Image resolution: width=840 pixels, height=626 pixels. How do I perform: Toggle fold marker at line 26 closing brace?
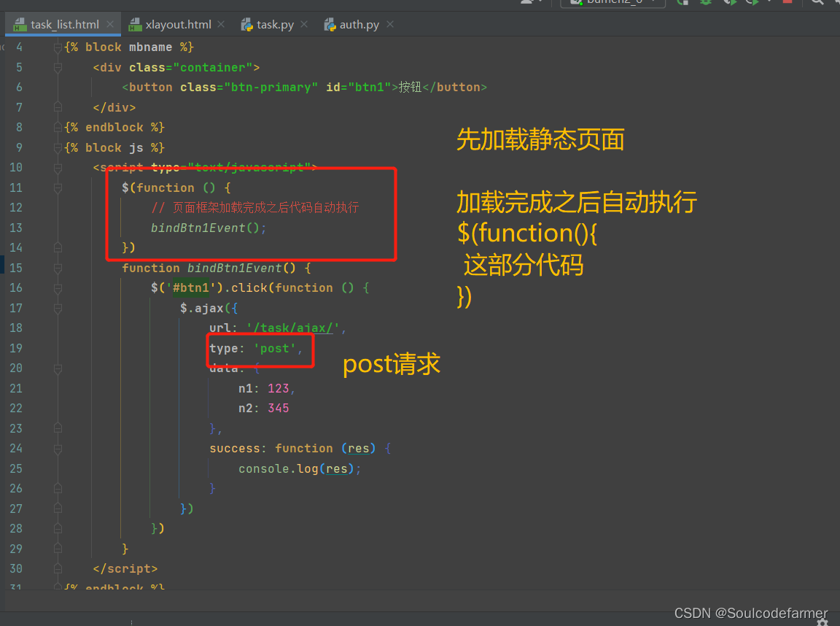pyautogui.click(x=58, y=489)
